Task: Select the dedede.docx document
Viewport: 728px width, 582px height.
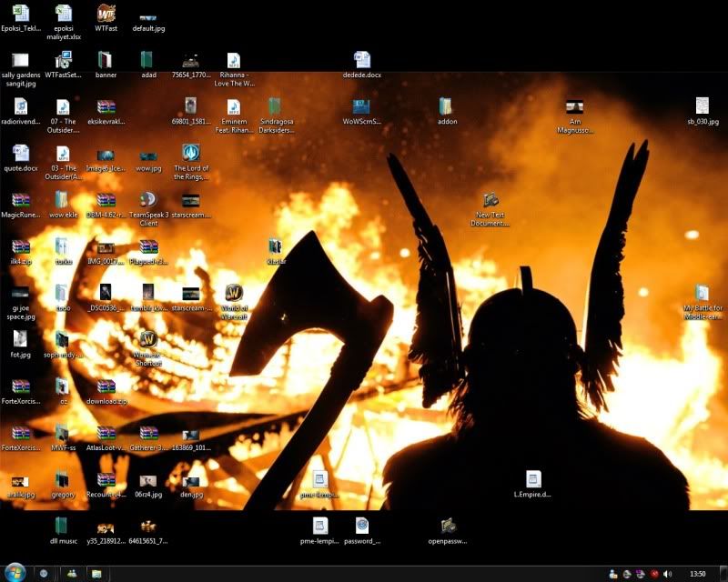Action: [x=362, y=61]
